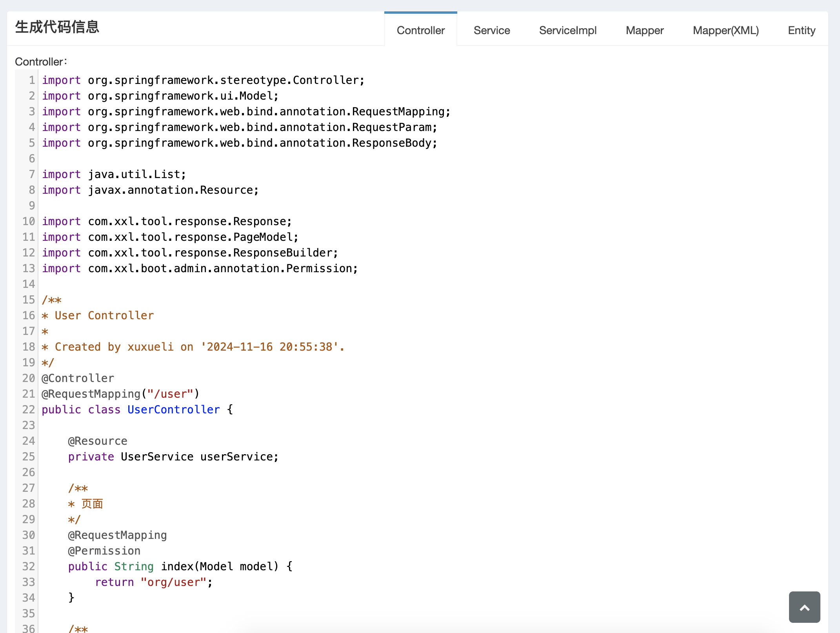Select the import java.util.List statement

[114, 174]
